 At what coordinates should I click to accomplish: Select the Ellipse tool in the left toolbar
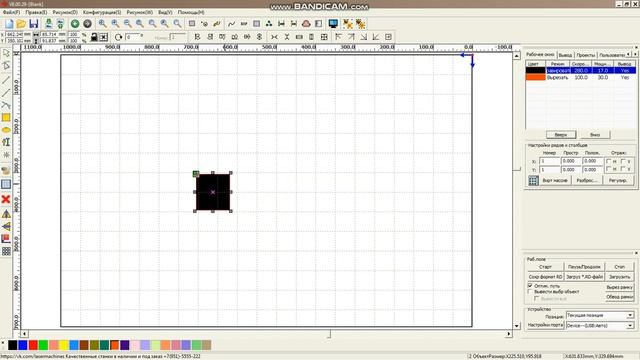pyautogui.click(x=6, y=130)
